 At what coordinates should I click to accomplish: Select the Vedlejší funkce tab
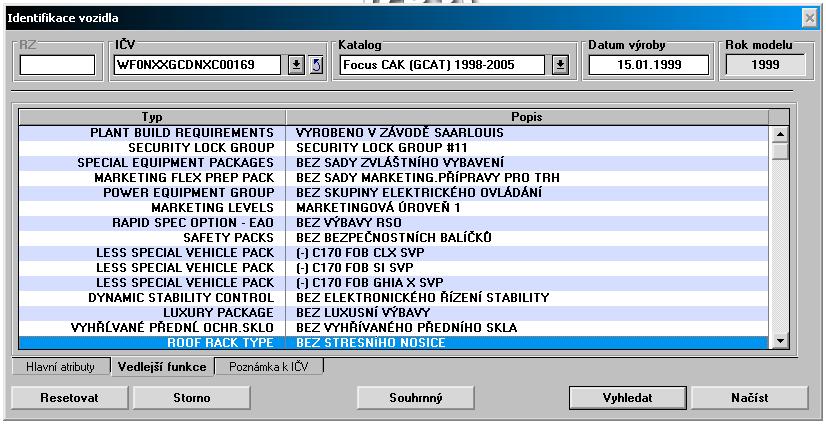point(160,367)
